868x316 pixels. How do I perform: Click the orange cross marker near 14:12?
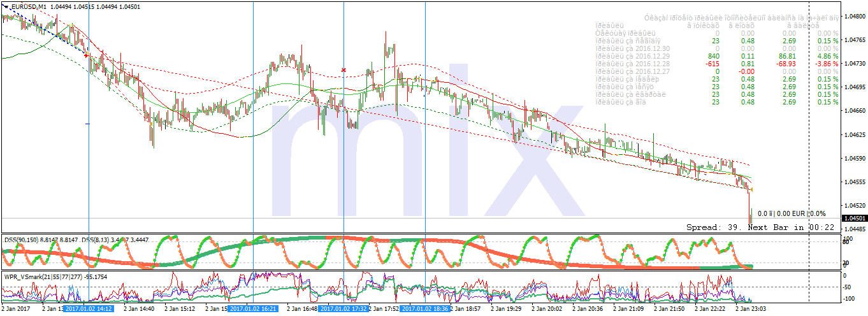click(87, 55)
